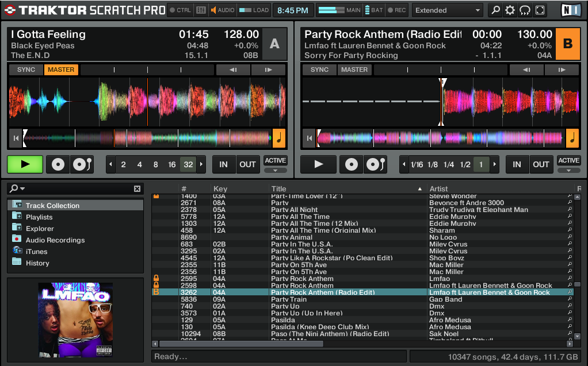Toggle MASTER on Deck A

61,70
